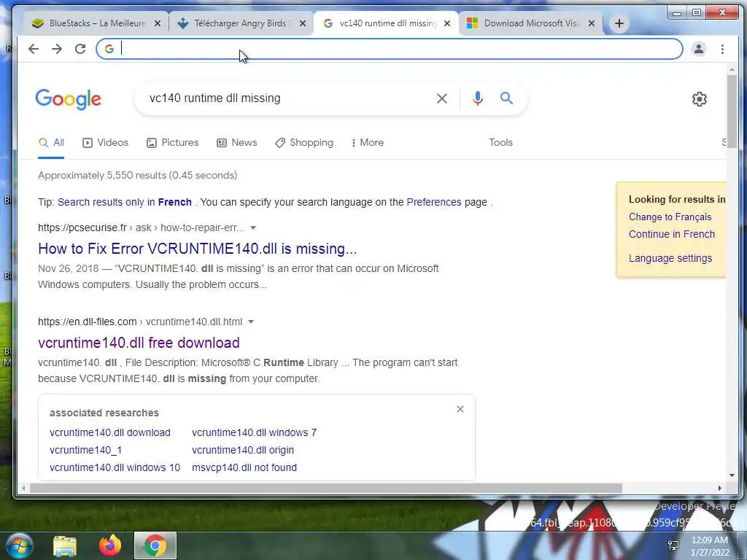Screen dimensions: 747x560
Task: Search vcruntime140.dll windows 7 suggestion
Action: click(254, 432)
